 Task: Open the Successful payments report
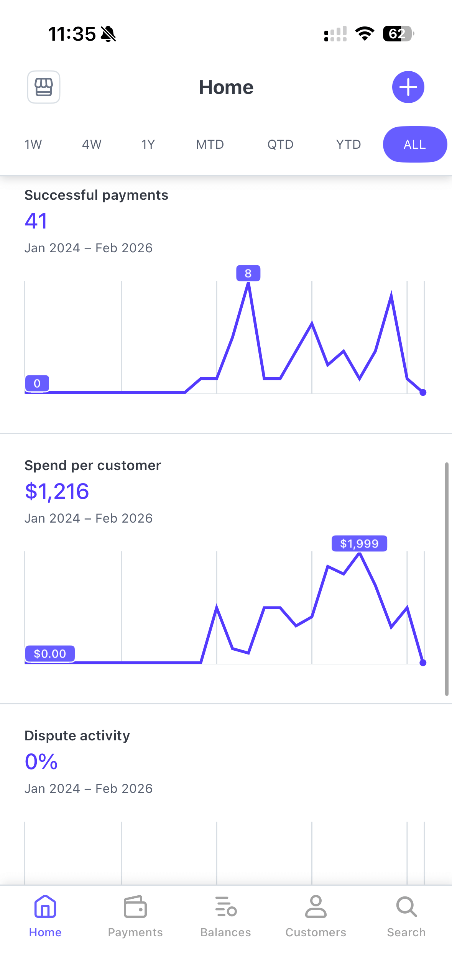[x=96, y=195]
